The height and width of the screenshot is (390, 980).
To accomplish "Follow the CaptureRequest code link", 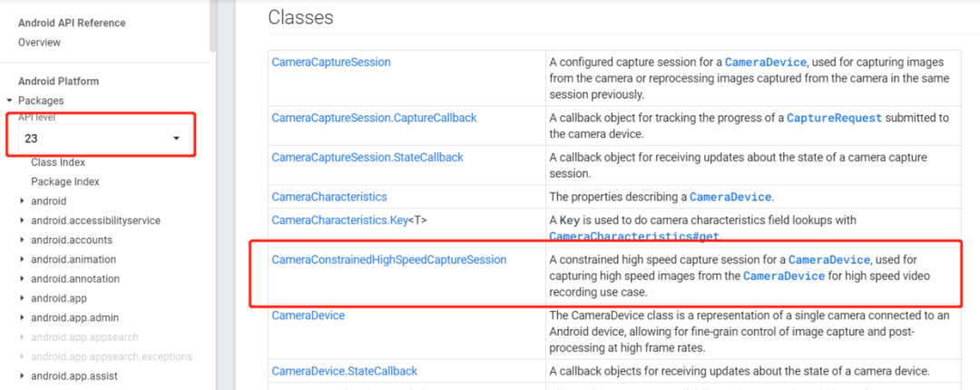I will point(835,118).
